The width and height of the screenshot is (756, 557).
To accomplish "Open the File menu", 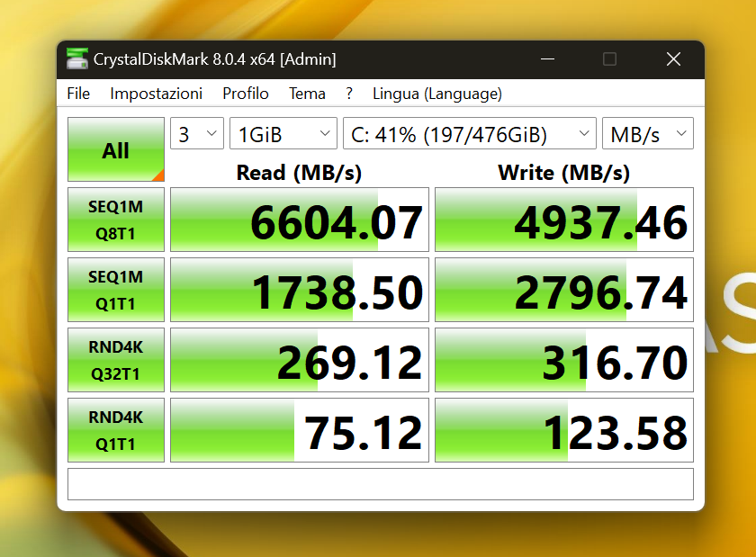I will (x=78, y=94).
